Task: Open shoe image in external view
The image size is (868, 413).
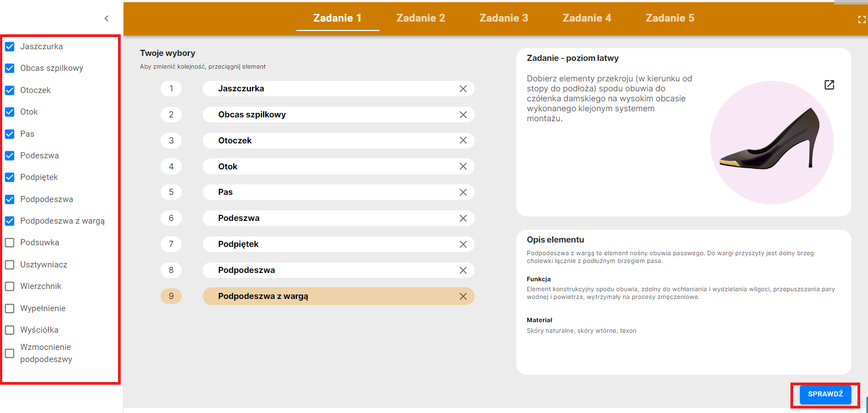Action: pyautogui.click(x=829, y=85)
